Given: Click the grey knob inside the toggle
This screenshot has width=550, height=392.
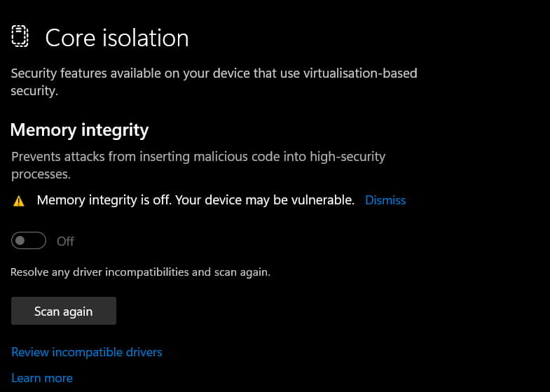Looking at the screenshot, I should pyautogui.click(x=21, y=241).
